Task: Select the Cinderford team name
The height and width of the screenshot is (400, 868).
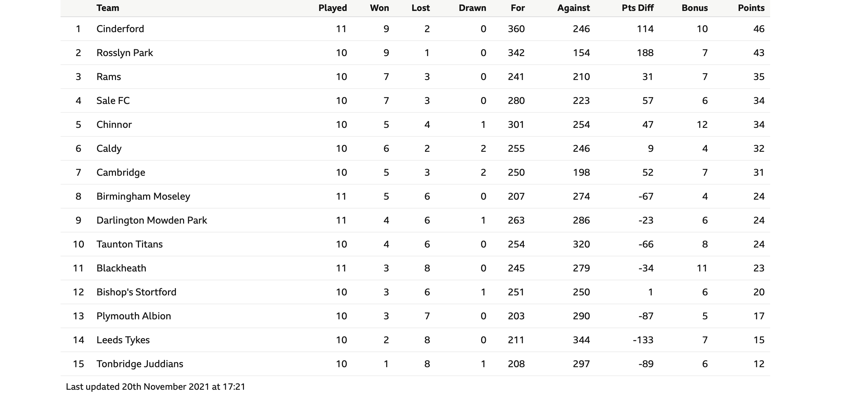Action: tap(120, 29)
